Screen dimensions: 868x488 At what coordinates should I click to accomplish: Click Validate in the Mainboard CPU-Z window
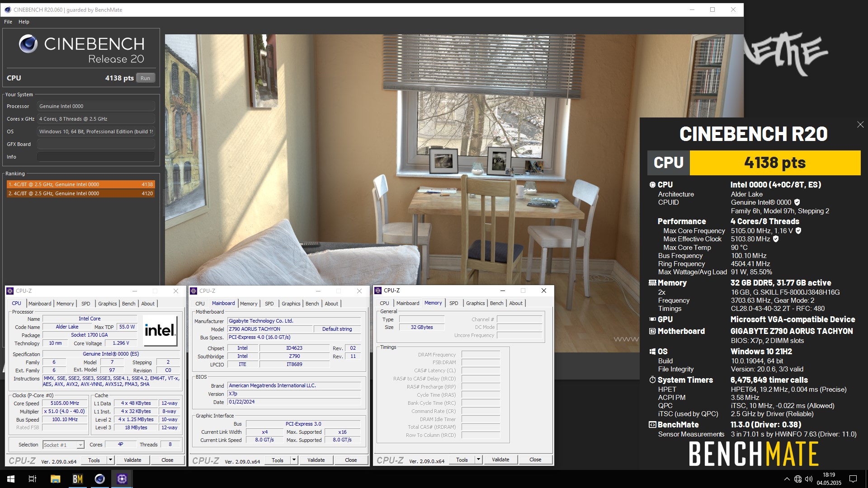click(x=316, y=460)
